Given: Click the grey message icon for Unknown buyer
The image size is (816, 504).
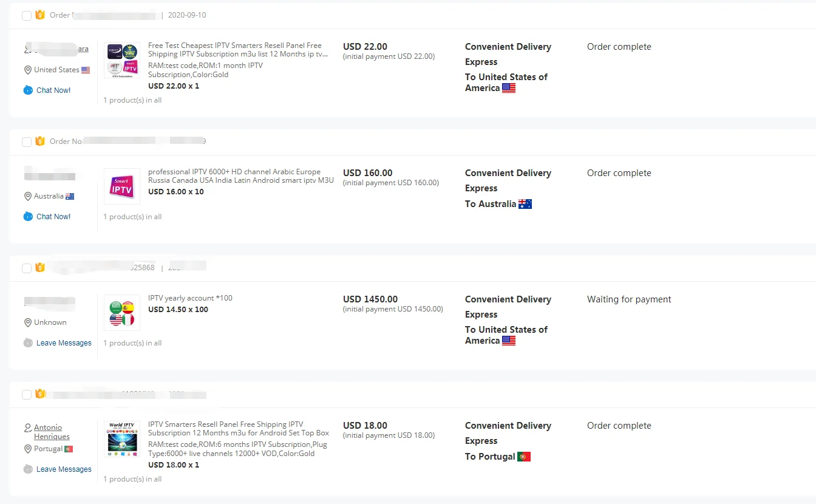Looking at the screenshot, I should coord(28,343).
